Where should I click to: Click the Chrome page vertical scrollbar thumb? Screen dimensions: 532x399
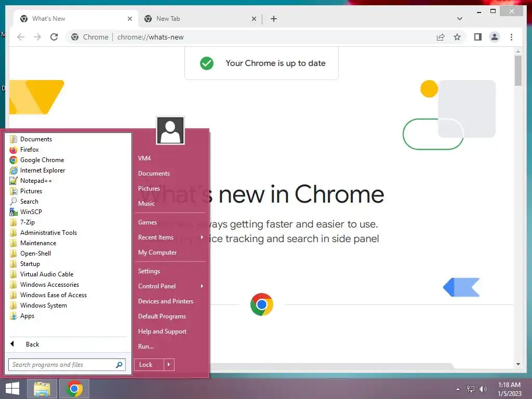[x=518, y=70]
